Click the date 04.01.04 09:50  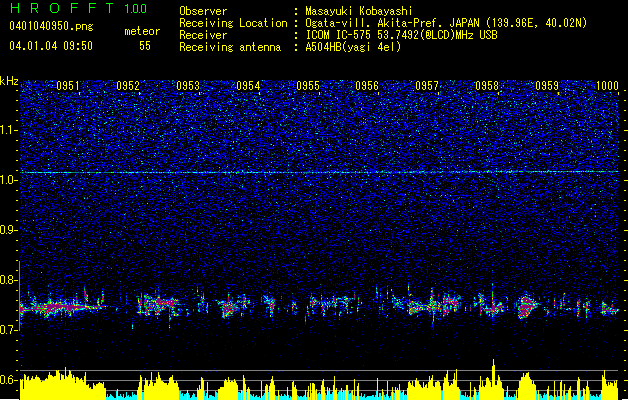(x=51, y=46)
